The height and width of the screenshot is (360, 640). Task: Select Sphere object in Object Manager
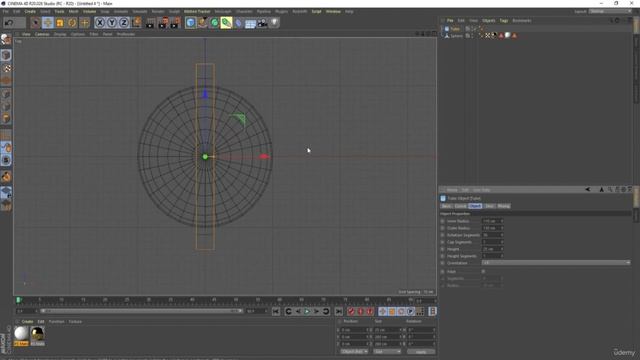(x=456, y=36)
